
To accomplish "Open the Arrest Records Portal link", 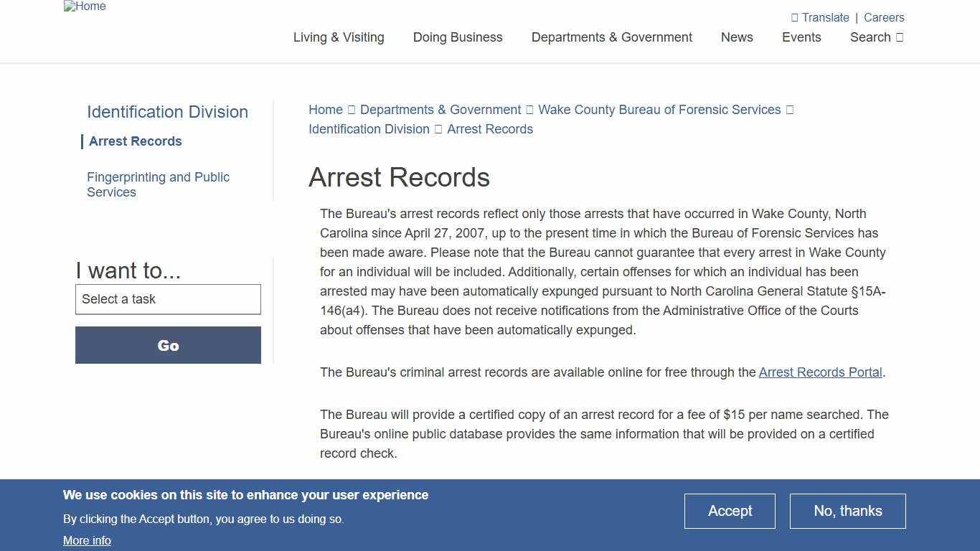I will 821,372.
